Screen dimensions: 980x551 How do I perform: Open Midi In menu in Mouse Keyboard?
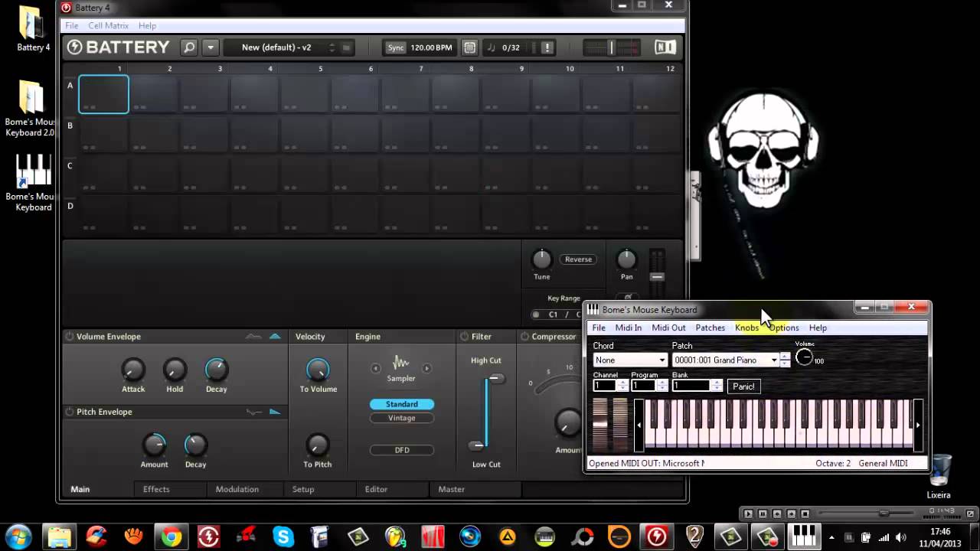click(x=629, y=328)
